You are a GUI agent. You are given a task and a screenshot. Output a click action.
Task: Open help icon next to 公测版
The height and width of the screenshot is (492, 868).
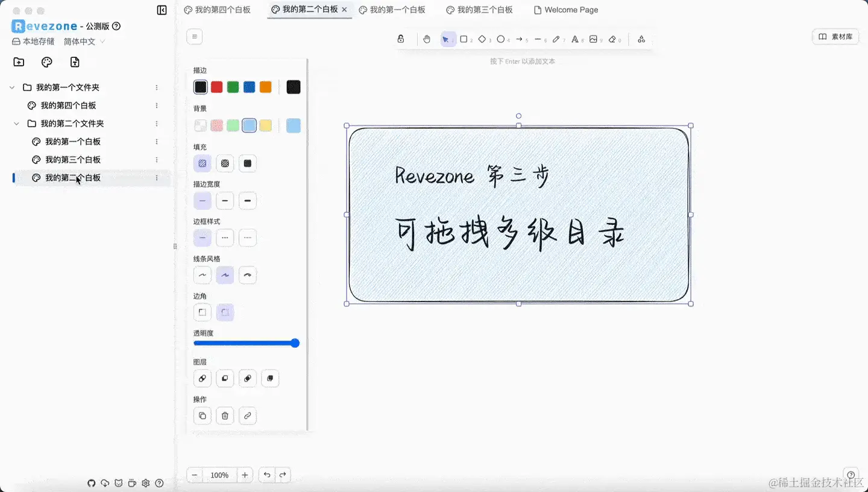[x=116, y=27]
